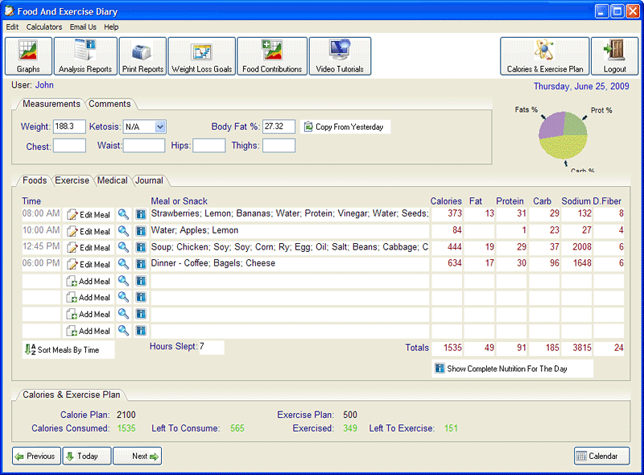Switch to the Exercise tab
Screen dimensions: 644x475
point(71,181)
